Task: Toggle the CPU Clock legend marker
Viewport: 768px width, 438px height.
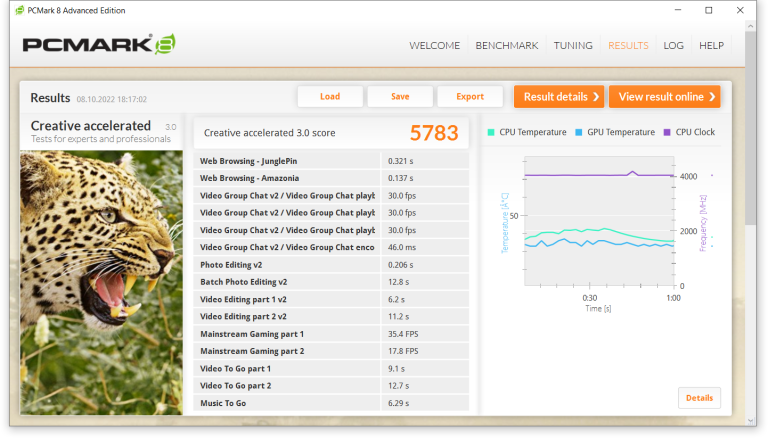Action: coord(667,132)
